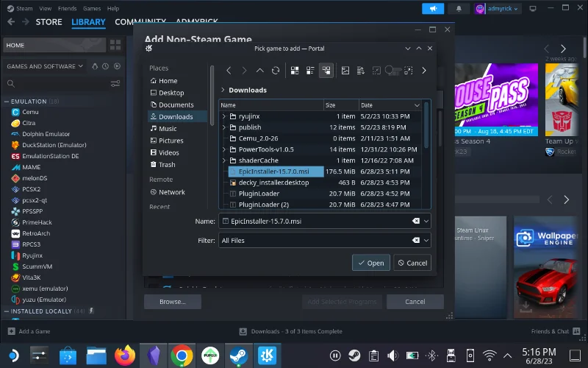Screen dimensions: 588x368
Task: Sort files by Name column
Action: tap(271, 105)
